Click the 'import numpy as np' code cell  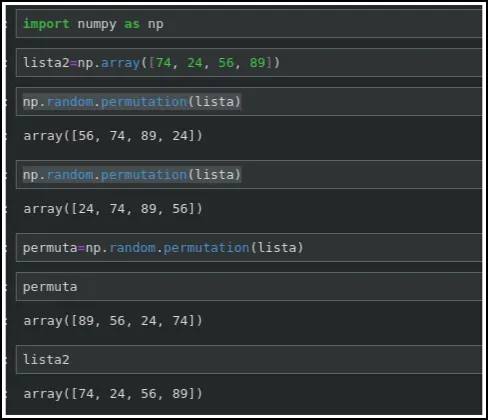pyautogui.click(x=249, y=24)
